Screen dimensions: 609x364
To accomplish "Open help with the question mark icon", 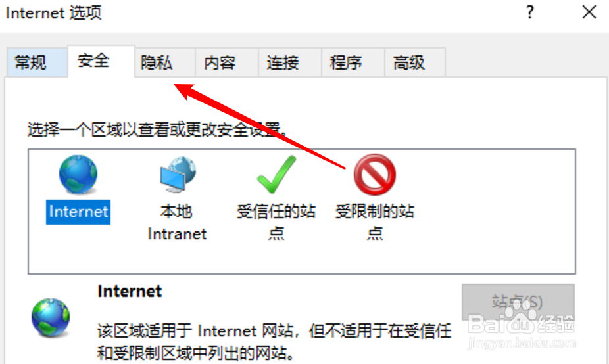I will [530, 12].
